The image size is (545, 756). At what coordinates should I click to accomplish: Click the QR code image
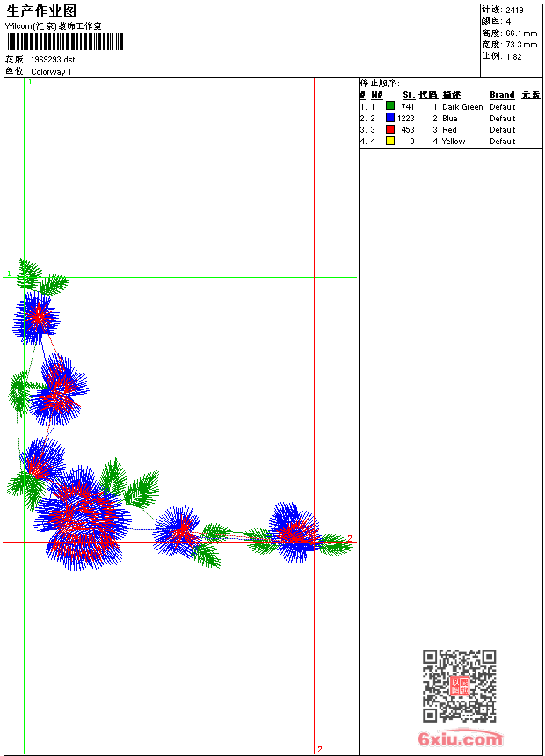coord(460,686)
